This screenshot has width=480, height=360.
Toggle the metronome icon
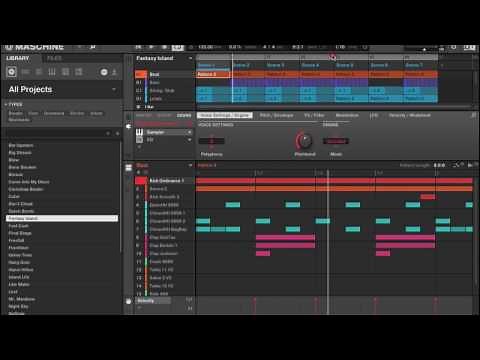point(191,47)
